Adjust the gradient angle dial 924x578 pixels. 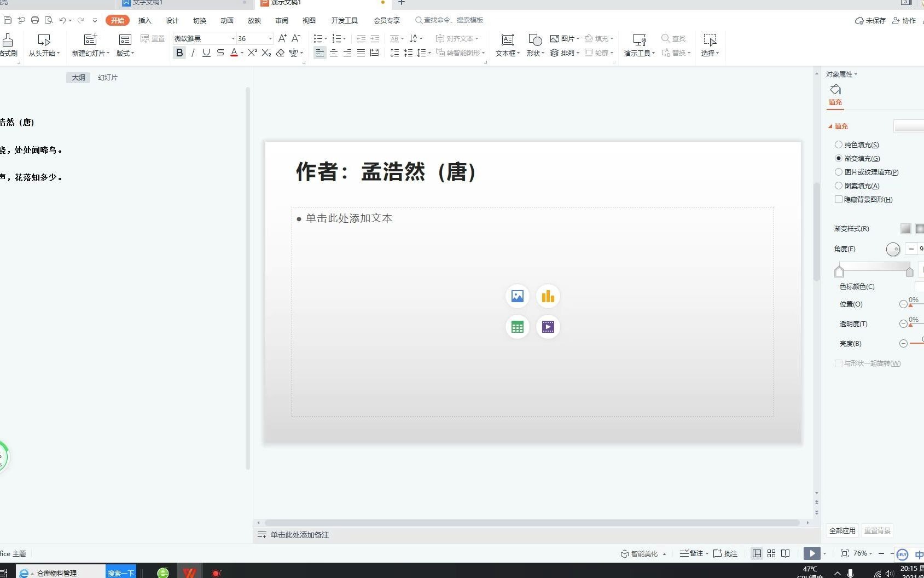pyautogui.click(x=893, y=250)
